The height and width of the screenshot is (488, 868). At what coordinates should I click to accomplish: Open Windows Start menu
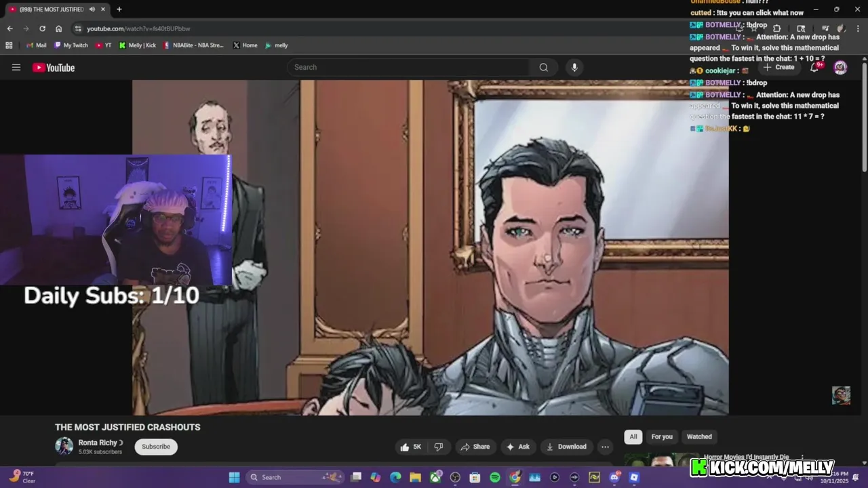click(x=234, y=477)
